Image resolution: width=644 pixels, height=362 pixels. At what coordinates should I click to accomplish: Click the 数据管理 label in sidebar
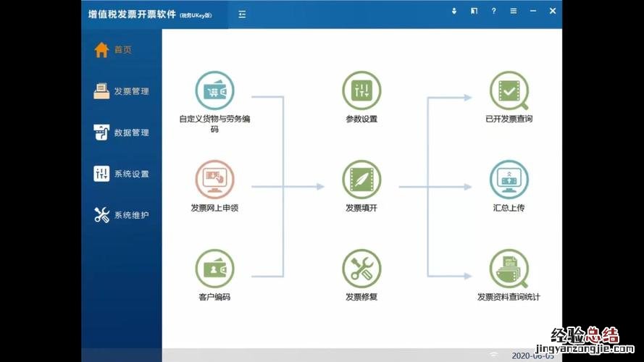(131, 132)
